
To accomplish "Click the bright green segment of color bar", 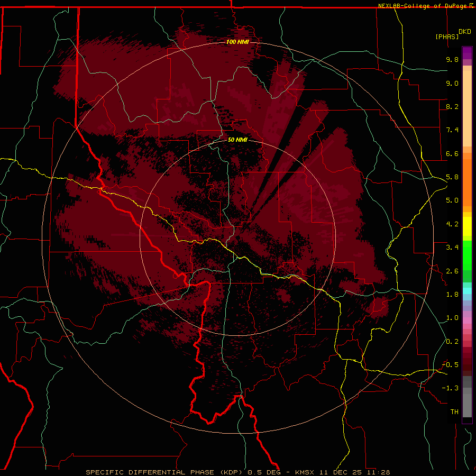I will [x=467, y=255].
